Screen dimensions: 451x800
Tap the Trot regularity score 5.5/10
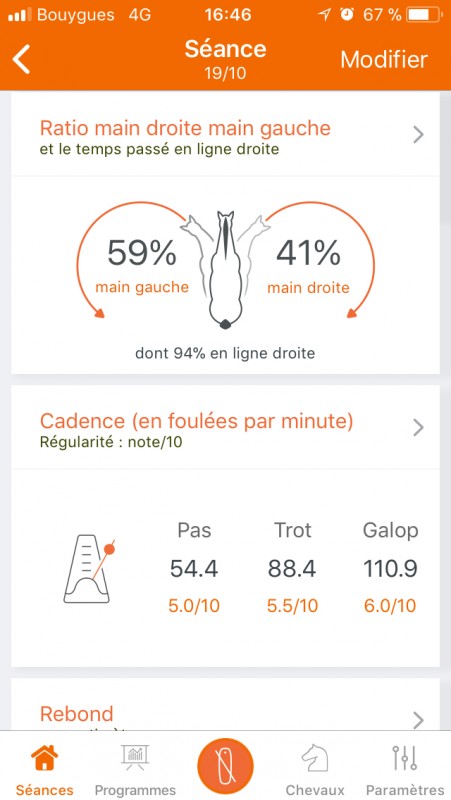[x=292, y=606]
